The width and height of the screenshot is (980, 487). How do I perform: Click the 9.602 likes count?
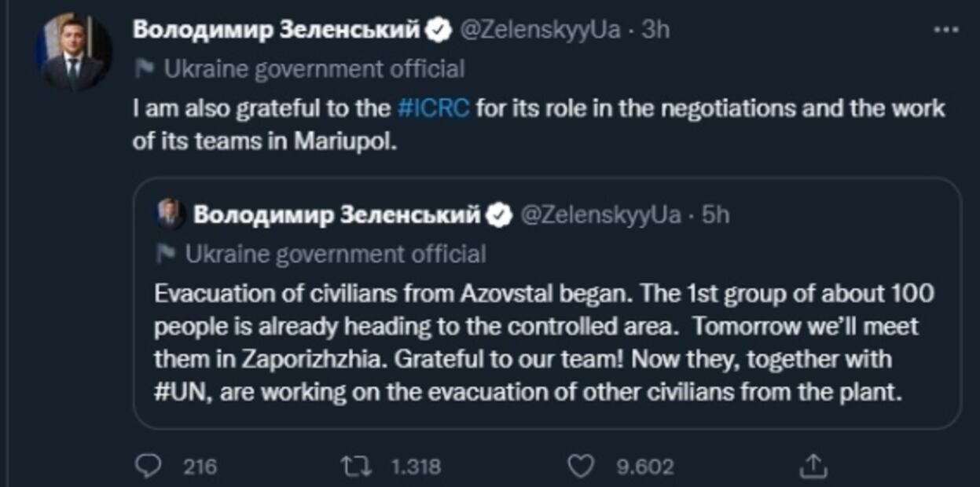pos(644,467)
